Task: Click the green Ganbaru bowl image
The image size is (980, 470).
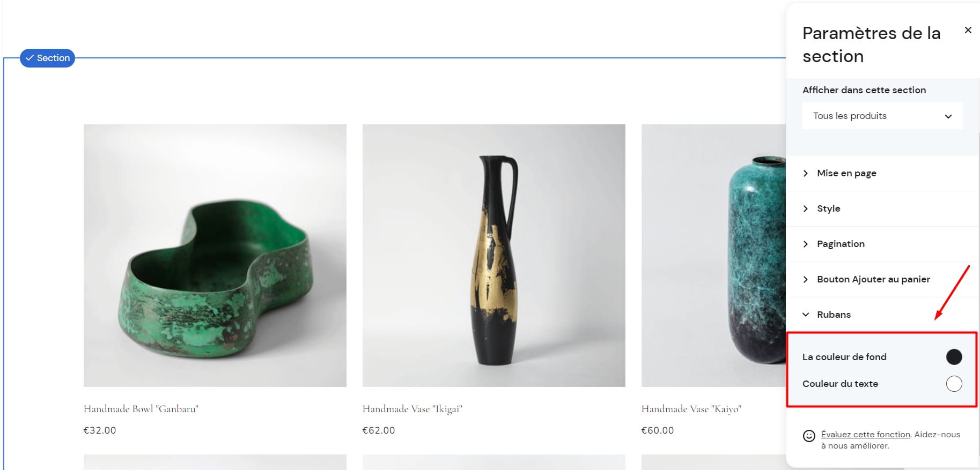Action: tap(215, 256)
